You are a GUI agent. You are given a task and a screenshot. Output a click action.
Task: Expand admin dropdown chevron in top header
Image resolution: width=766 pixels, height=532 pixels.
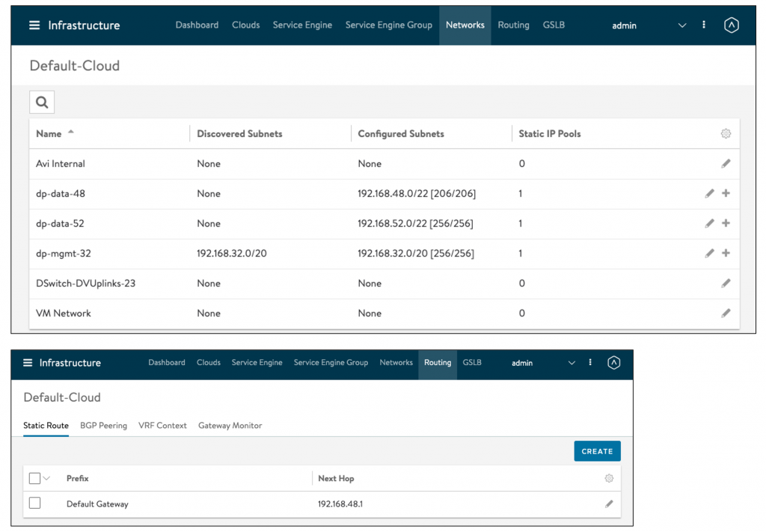click(681, 25)
